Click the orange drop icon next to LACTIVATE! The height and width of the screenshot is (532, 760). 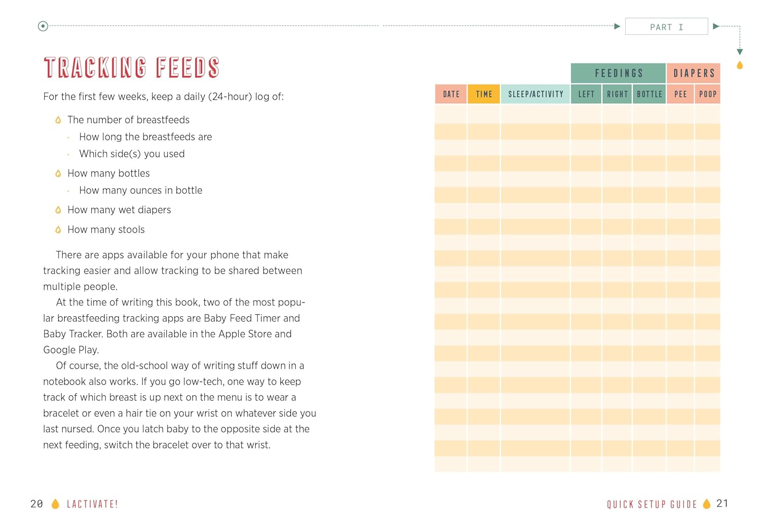[x=55, y=504]
